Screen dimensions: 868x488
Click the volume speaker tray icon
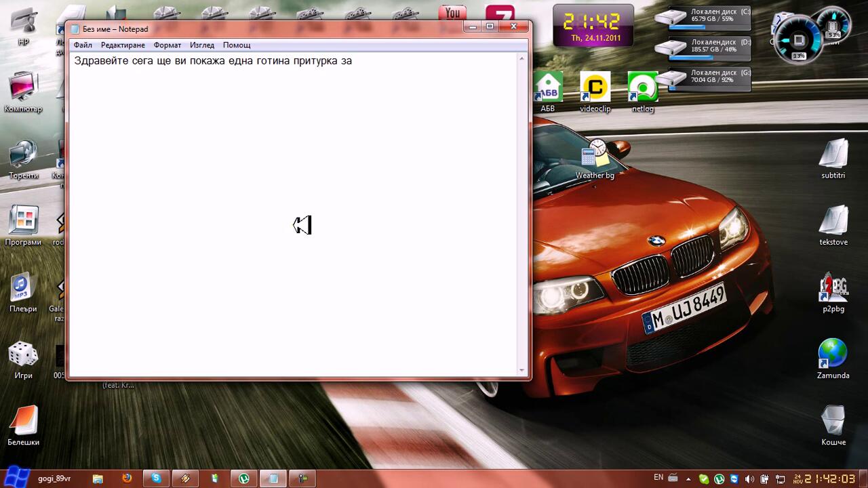749,479
